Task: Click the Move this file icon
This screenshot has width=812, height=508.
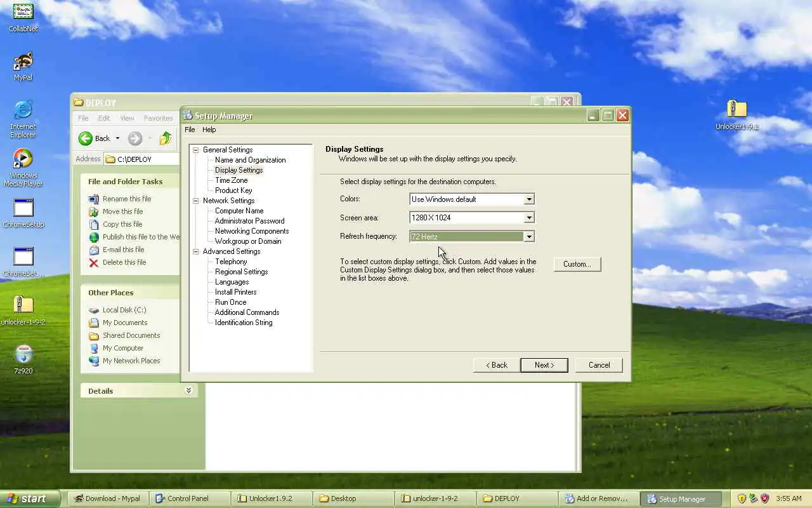Action: point(94,211)
